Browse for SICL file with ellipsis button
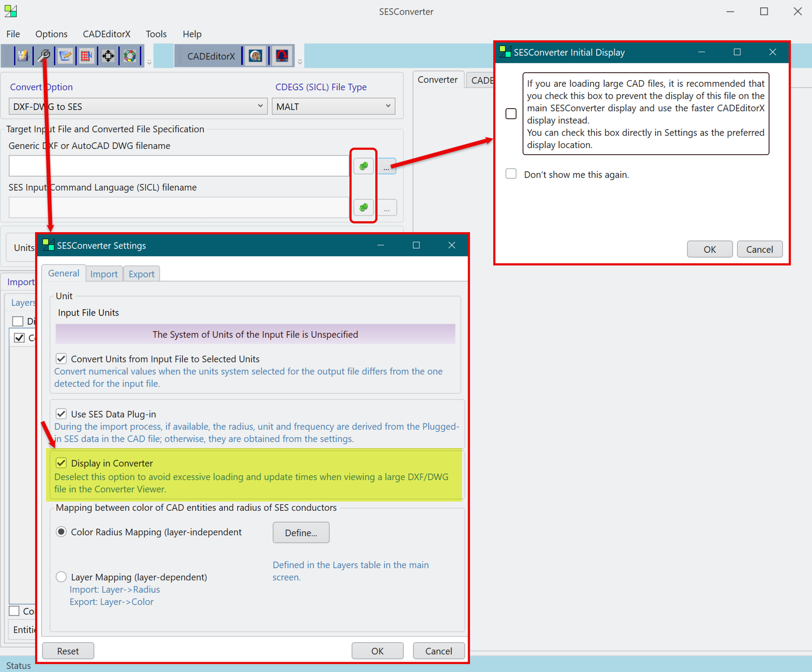The height and width of the screenshot is (672, 812). click(x=387, y=208)
